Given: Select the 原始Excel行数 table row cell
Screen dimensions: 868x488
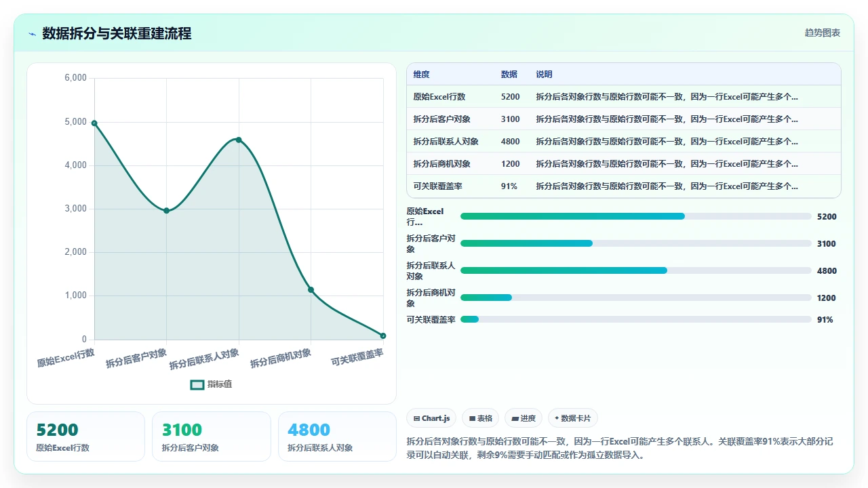Looking at the screenshot, I should click(439, 97).
